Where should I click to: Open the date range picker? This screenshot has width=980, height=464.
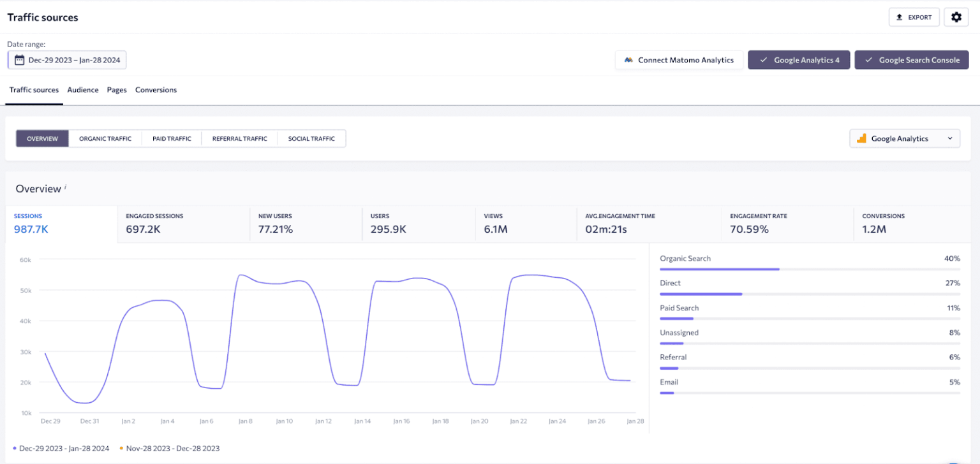(67, 60)
